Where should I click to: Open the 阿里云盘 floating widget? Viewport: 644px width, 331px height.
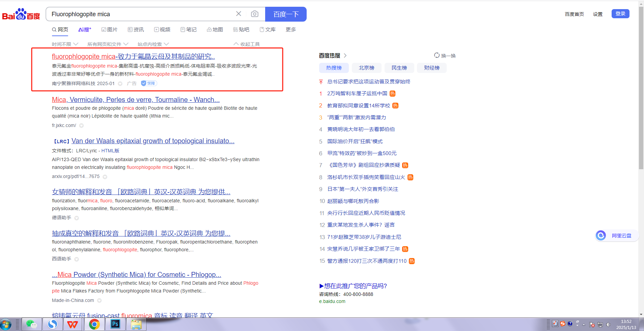(x=617, y=235)
